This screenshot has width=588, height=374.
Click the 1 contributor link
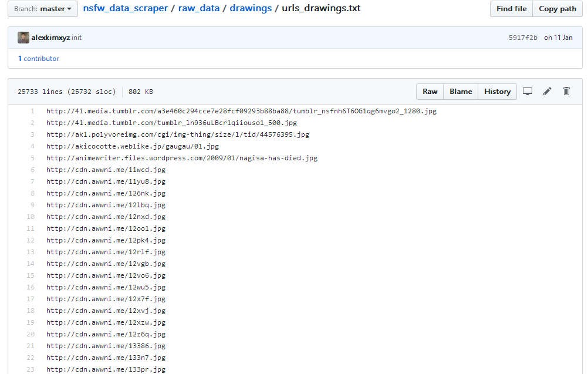pos(39,59)
